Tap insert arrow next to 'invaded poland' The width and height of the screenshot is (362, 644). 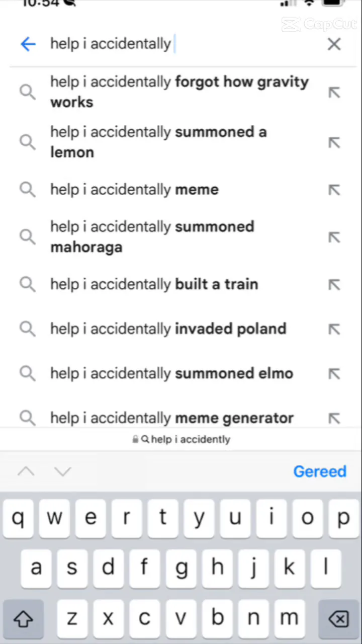pos(334,329)
